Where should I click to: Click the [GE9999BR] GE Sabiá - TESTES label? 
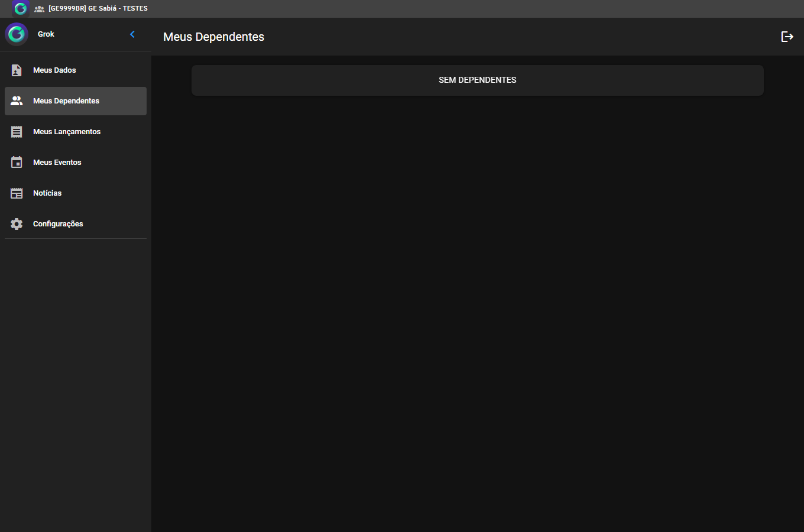[98, 8]
